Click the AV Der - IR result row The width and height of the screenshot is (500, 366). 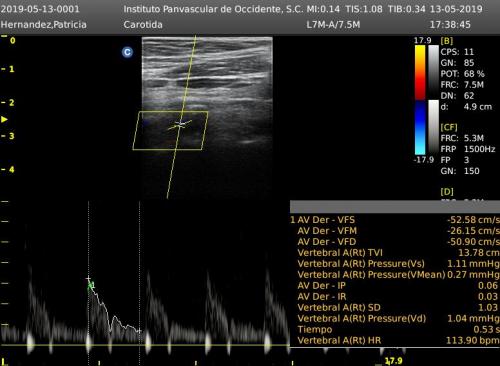[395, 297]
